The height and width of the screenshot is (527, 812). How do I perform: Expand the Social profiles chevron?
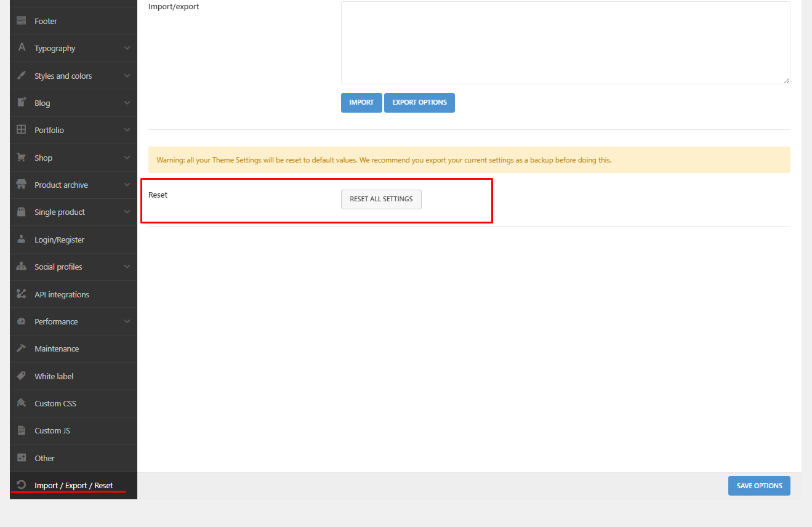[127, 267]
